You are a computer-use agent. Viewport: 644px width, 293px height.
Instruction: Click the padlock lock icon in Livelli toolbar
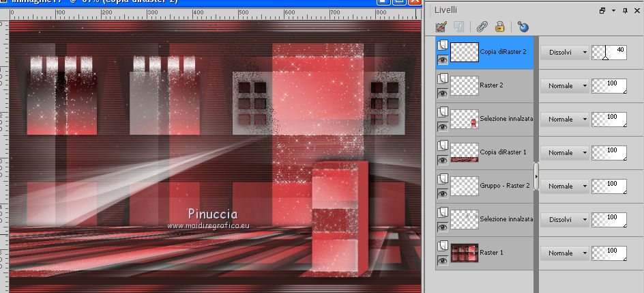tap(499, 27)
